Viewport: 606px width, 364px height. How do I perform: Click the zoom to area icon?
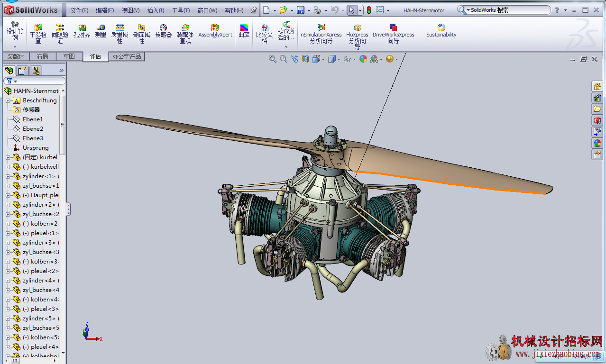point(283,59)
